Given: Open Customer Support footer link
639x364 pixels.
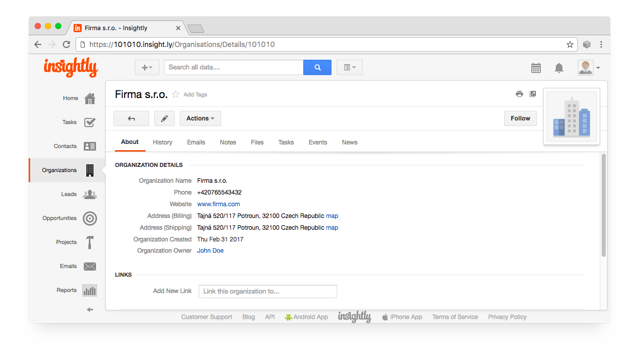Looking at the screenshot, I should pos(207,317).
